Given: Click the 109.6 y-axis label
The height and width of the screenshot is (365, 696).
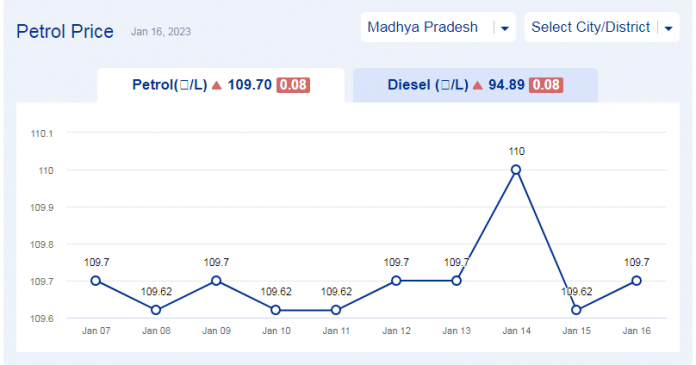Looking at the screenshot, I should 42,319.
